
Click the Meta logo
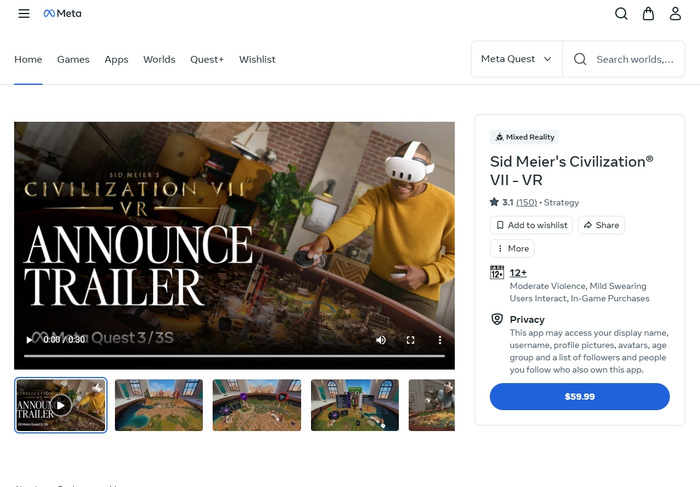[x=62, y=13]
